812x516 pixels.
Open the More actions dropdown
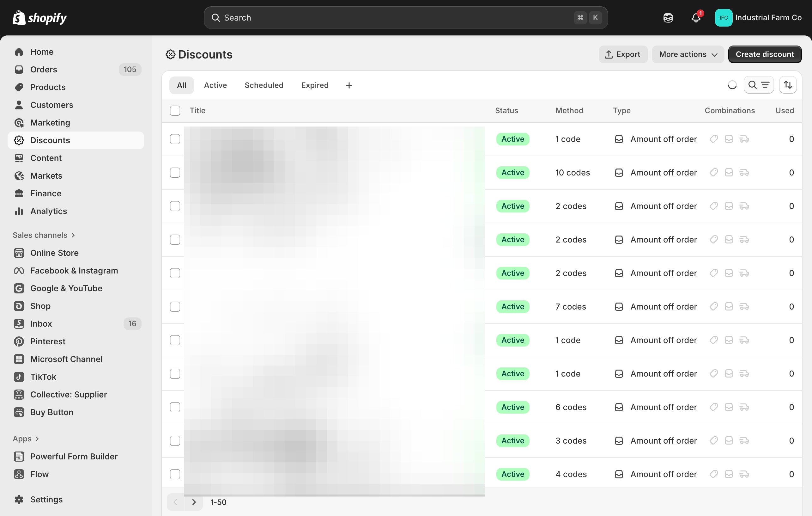[688, 54]
